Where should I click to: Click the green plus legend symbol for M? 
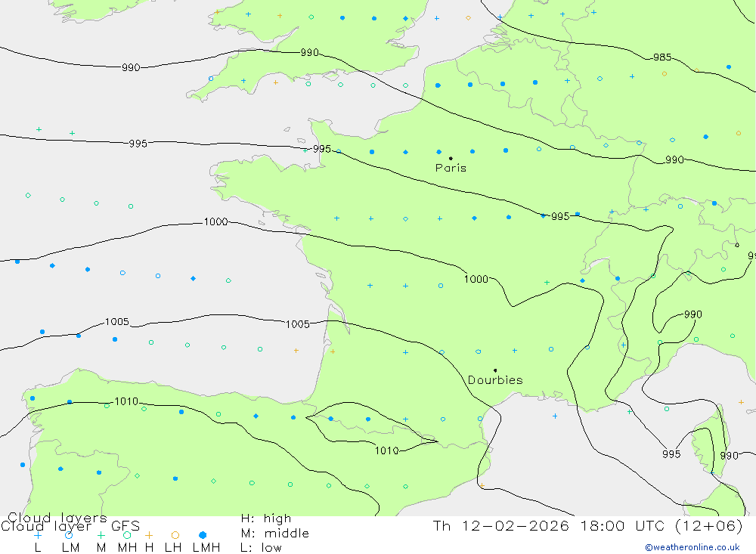click(x=101, y=535)
